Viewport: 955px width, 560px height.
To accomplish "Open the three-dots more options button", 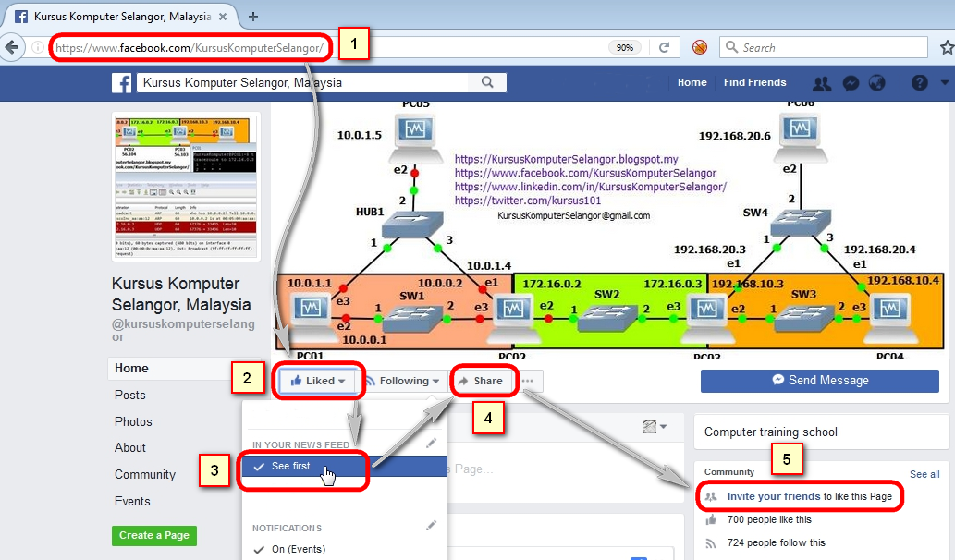I will 528,381.
